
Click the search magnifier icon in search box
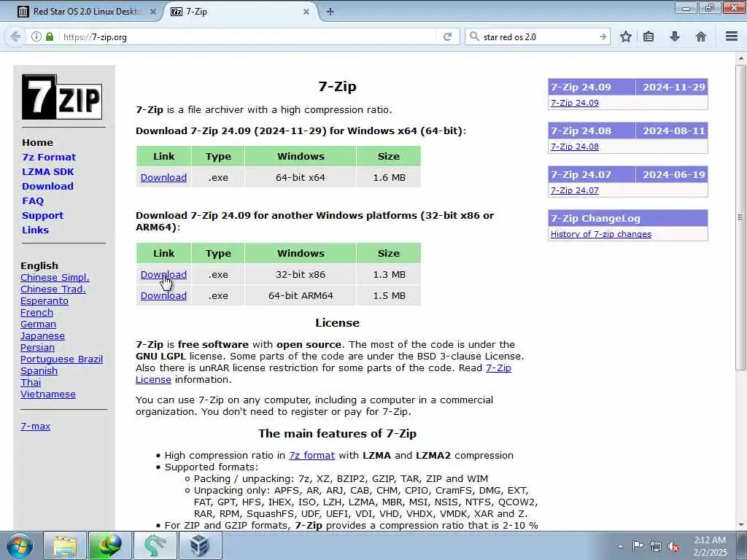474,36
